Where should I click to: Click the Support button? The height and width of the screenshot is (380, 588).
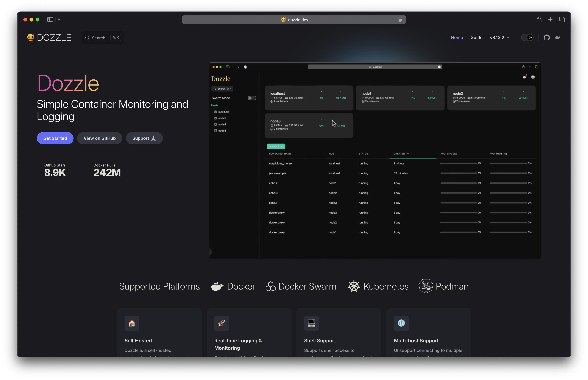coord(144,138)
